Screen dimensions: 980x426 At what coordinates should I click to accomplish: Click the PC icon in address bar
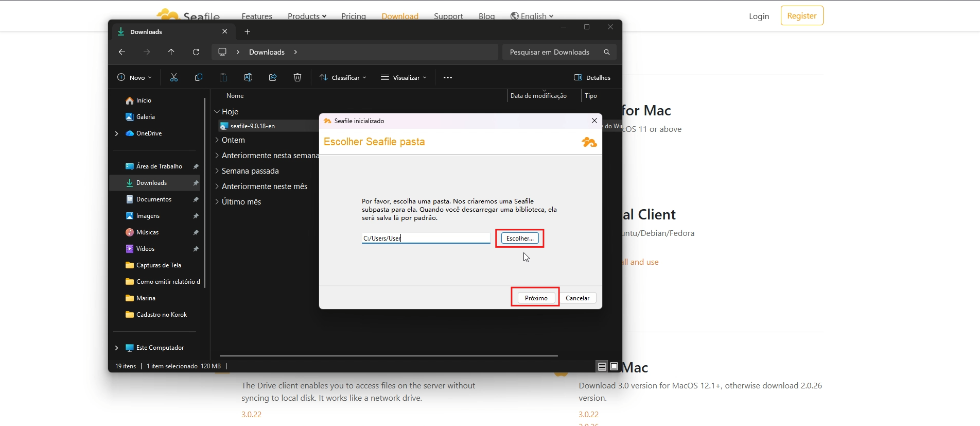coord(222,52)
